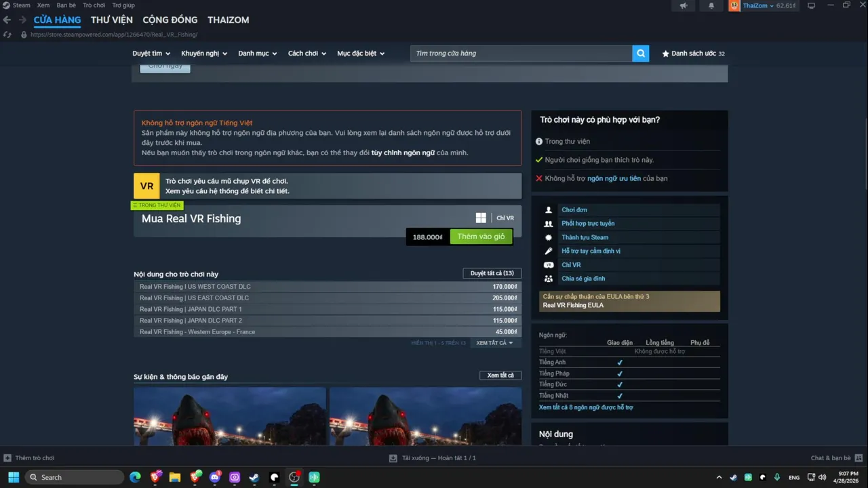The width and height of the screenshot is (868, 488).
Task: Click the ThaiZom profile avatar
Action: point(734,5)
